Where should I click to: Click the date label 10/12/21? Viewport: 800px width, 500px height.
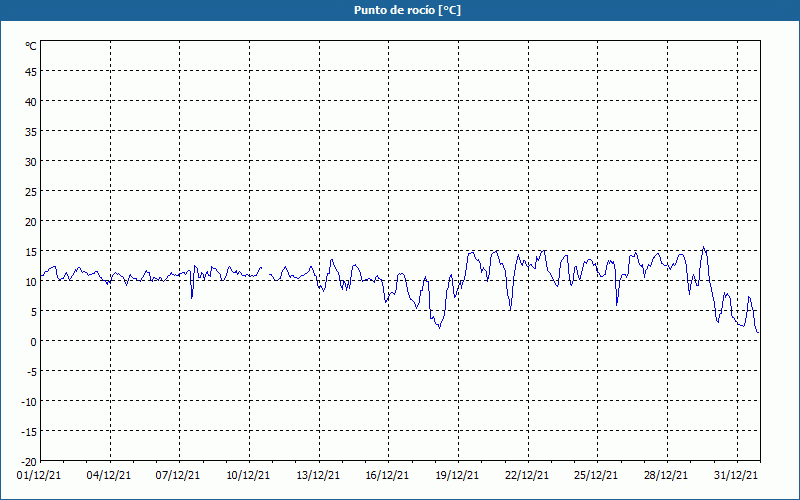pyautogui.click(x=248, y=476)
